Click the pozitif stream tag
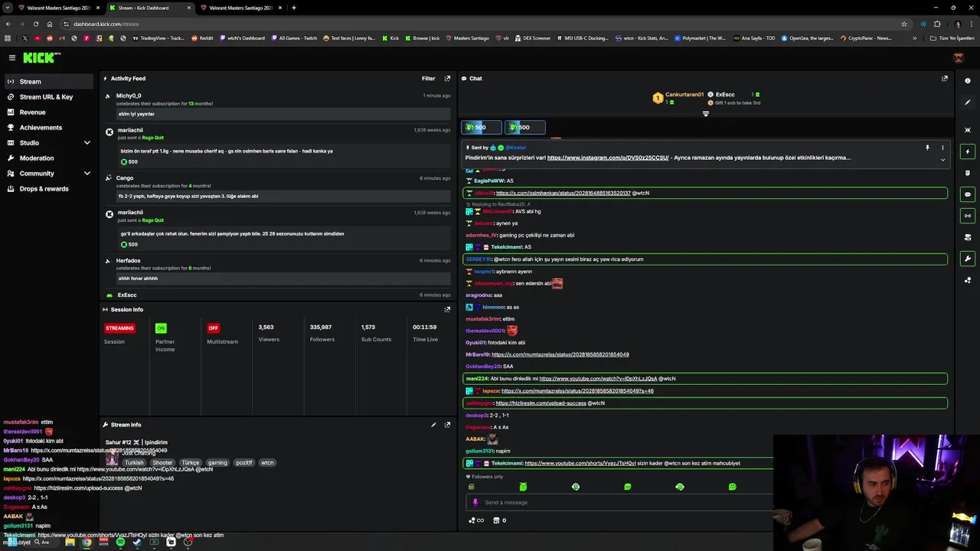Image resolution: width=980 pixels, height=551 pixels. coord(243,462)
